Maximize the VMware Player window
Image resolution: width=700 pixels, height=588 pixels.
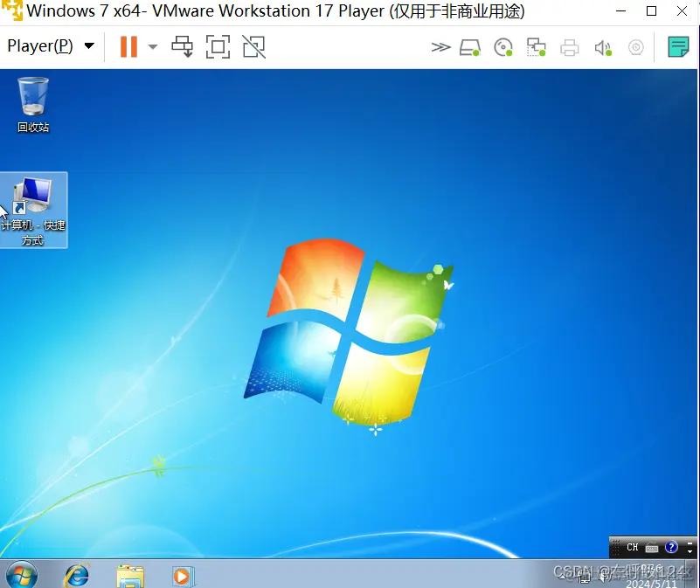[x=651, y=11]
